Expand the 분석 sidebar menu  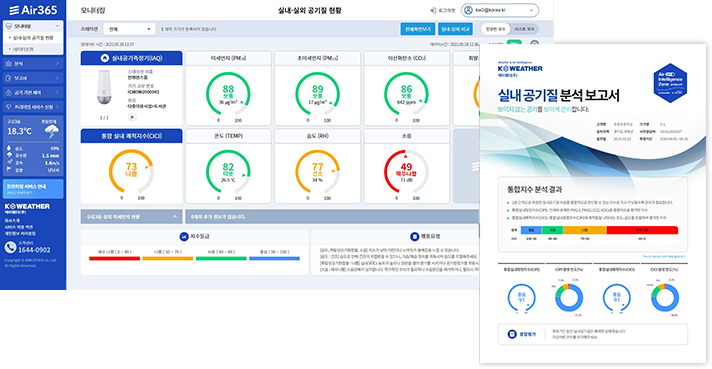tap(33, 64)
